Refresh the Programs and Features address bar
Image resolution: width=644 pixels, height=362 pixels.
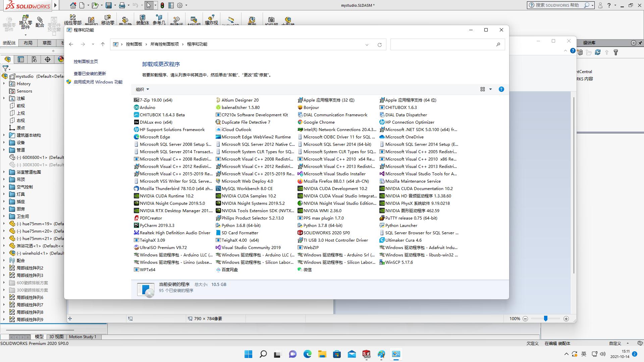pyautogui.click(x=380, y=45)
